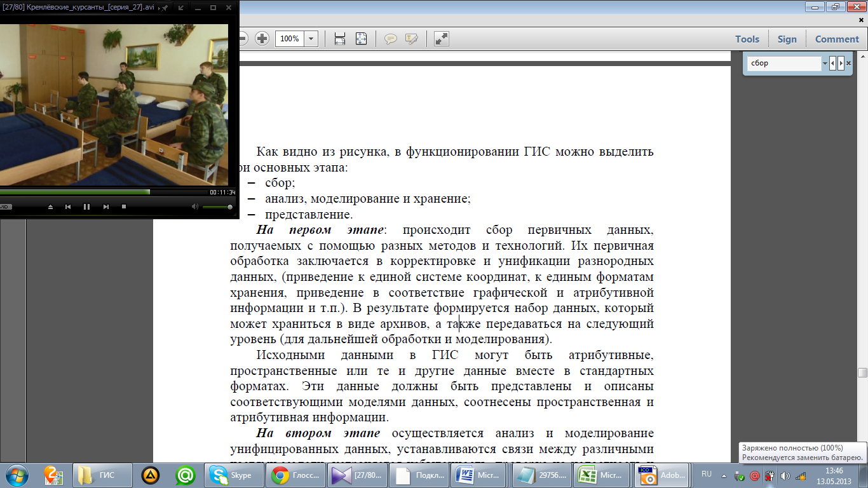The width and height of the screenshot is (868, 488).
Task: Open the Windows Start menu
Action: point(16,475)
